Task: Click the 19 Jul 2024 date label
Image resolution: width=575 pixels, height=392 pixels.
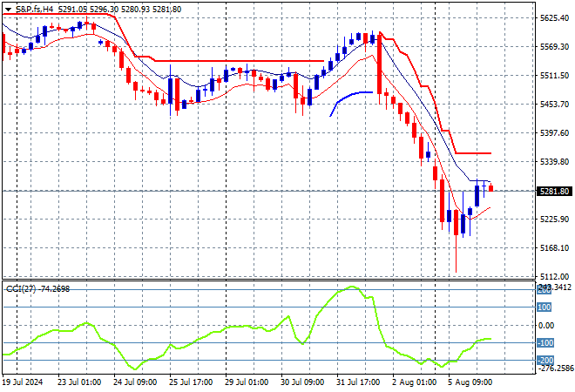Action: (24, 381)
